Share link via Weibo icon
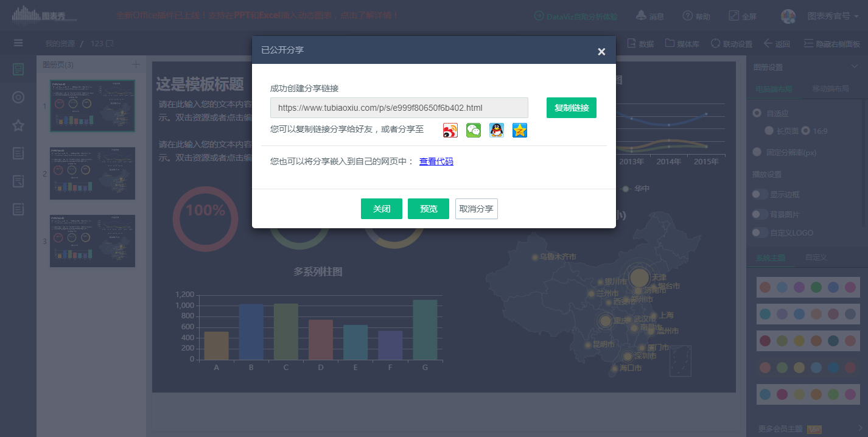This screenshot has width=868, height=437. pos(450,130)
